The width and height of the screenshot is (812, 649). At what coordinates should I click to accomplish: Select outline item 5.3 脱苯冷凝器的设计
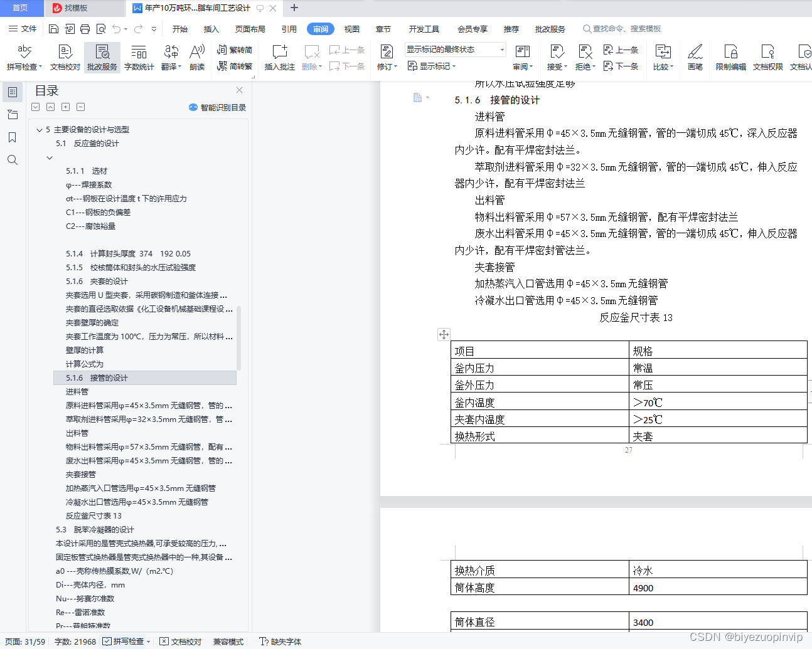(95, 530)
